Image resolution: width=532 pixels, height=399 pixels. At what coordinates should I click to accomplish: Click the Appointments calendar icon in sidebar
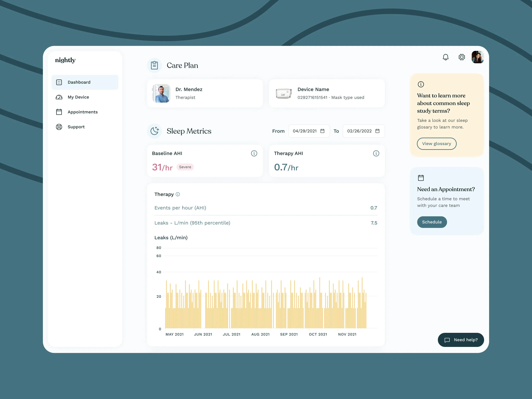tap(59, 112)
